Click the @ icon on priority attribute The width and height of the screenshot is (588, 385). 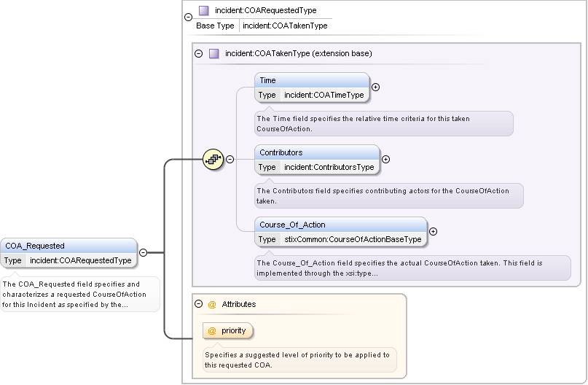click(212, 331)
